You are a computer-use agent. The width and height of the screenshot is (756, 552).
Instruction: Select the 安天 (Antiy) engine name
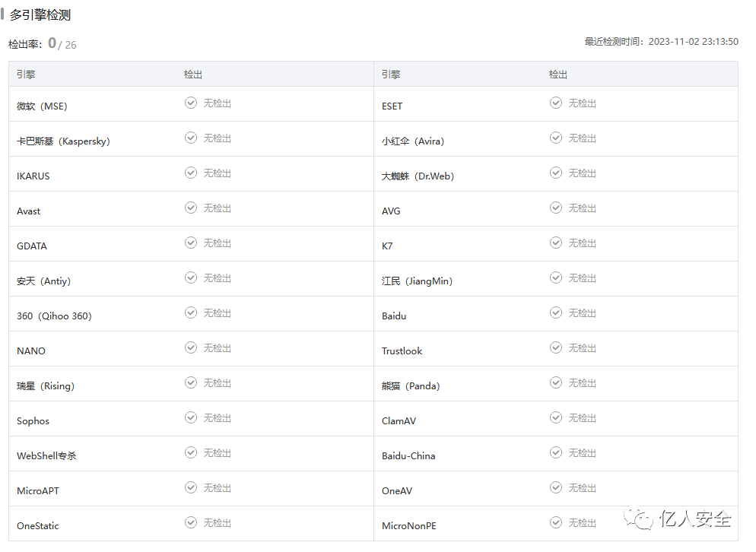pyautogui.click(x=44, y=281)
